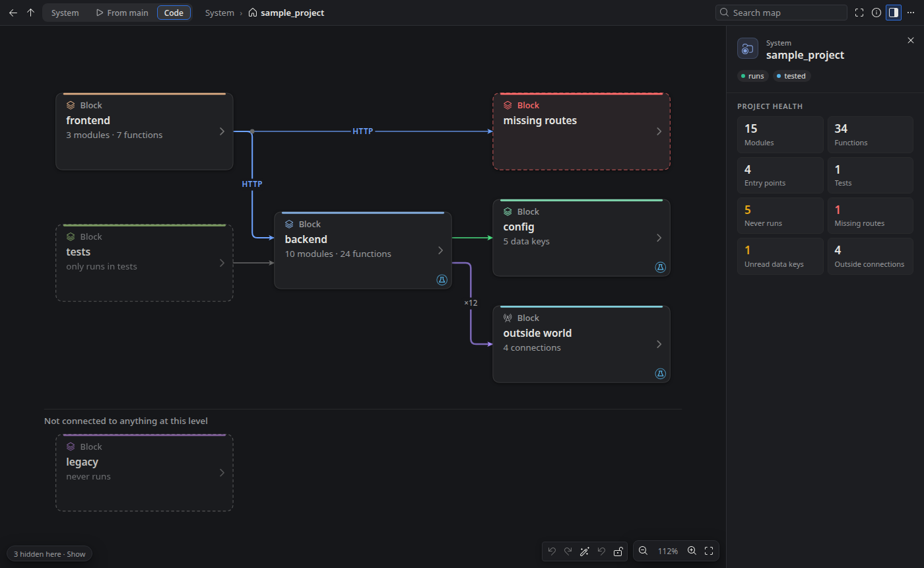Click the top bar fullscreen icon

859,13
